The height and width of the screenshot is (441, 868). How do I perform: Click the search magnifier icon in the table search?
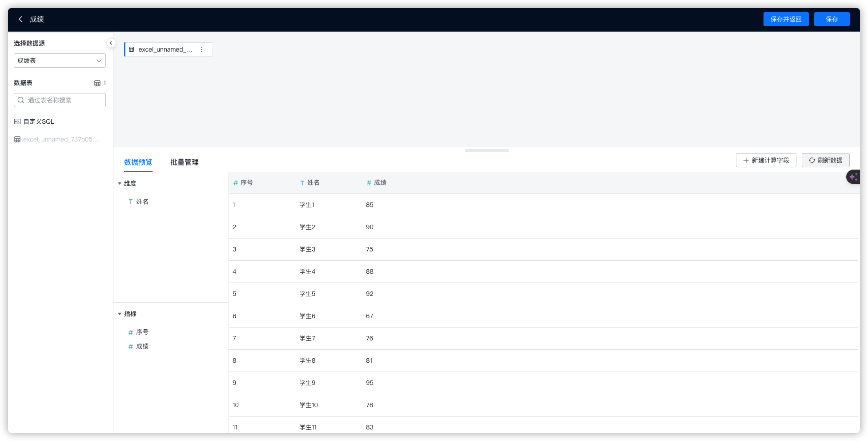coord(21,100)
